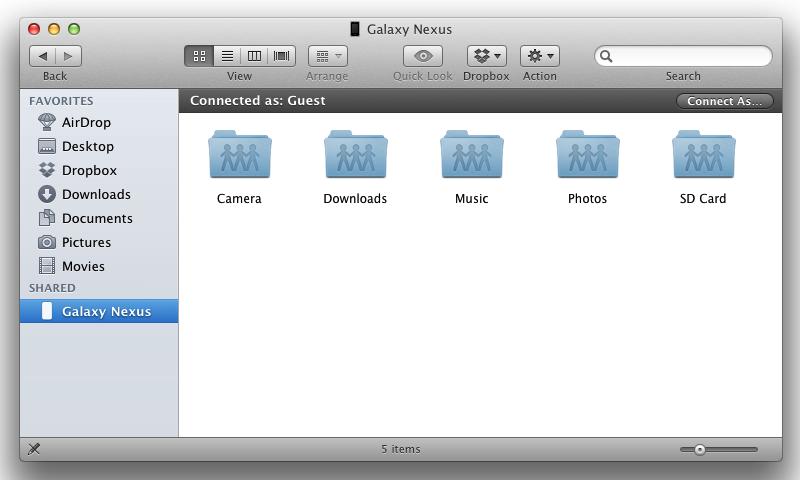Click the SHARED sidebar heading
Screen dimensions: 800x480
52,288
